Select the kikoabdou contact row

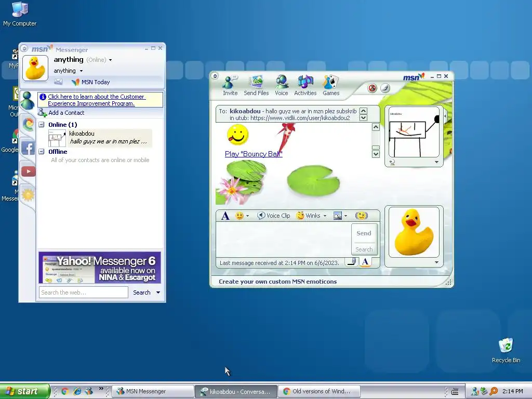100,137
